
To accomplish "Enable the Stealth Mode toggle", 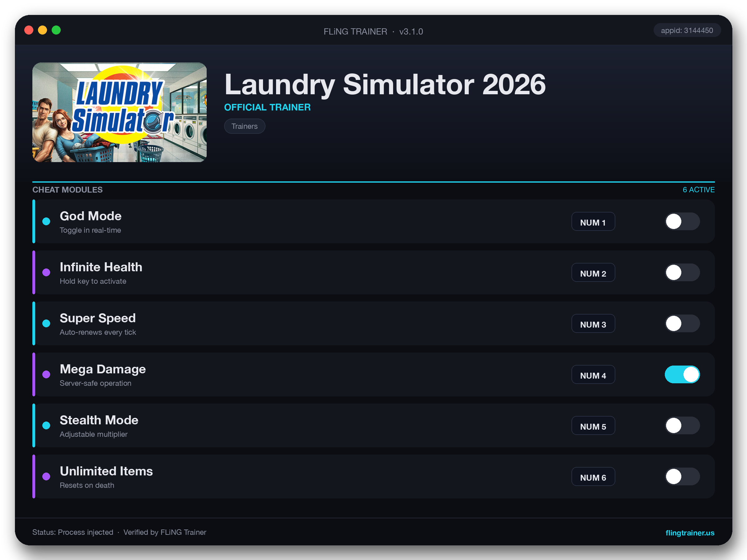I will point(682,425).
